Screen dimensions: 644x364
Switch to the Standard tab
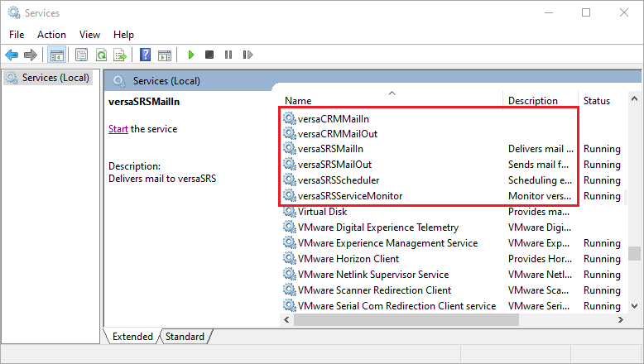(185, 337)
